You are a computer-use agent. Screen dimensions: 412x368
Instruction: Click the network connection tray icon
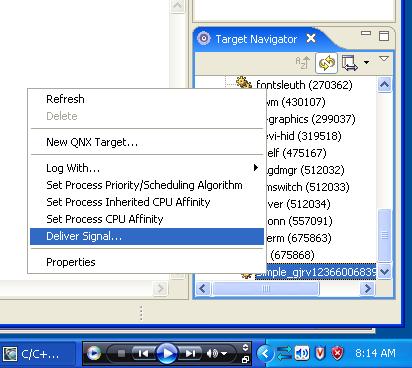[284, 354]
